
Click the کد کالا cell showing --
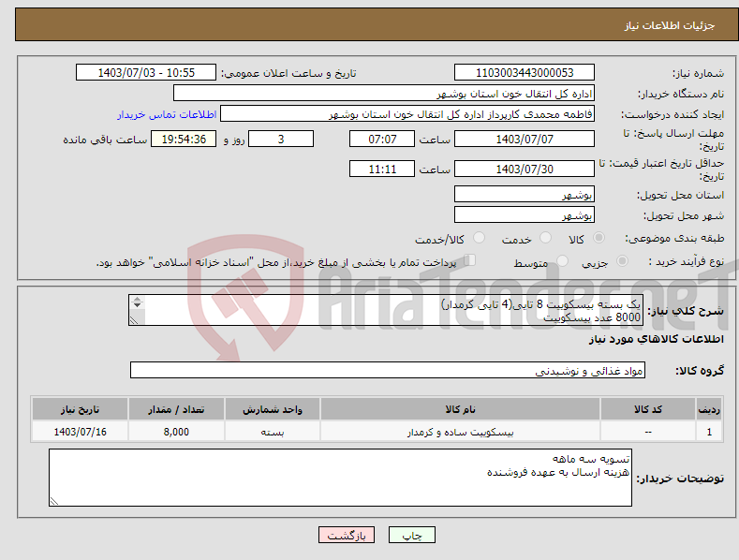click(648, 432)
